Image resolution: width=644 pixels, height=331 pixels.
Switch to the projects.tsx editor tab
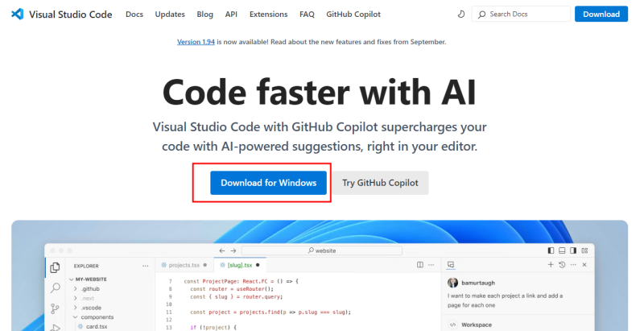click(184, 265)
